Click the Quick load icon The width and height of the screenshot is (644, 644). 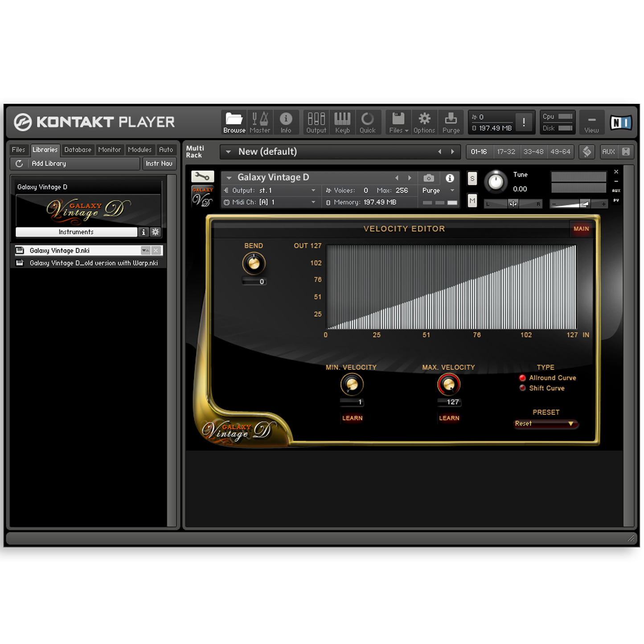(x=368, y=122)
